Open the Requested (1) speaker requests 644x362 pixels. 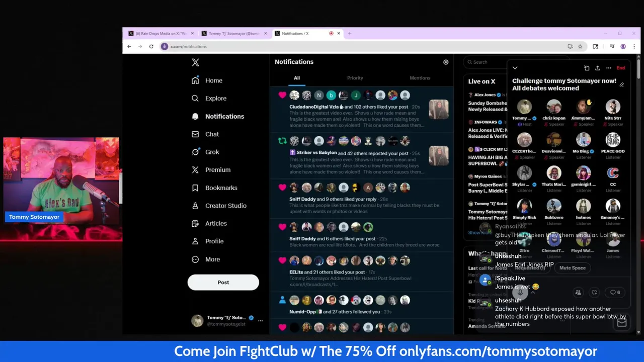(530, 268)
